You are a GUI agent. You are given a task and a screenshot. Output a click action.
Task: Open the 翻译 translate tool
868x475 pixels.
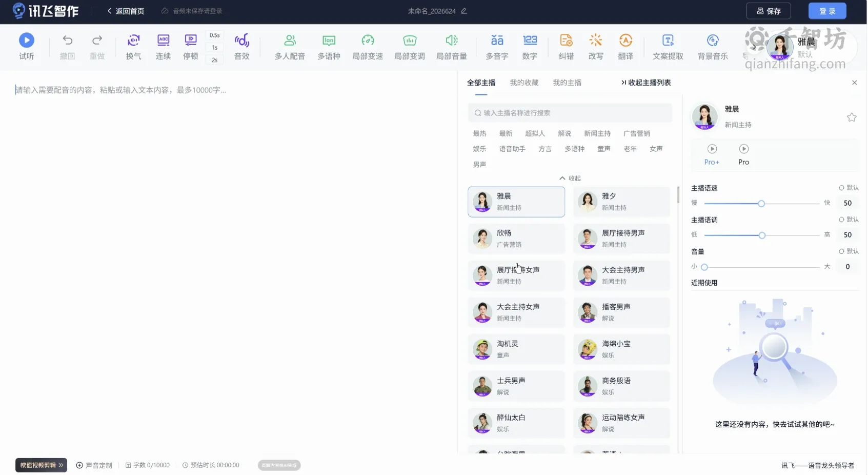click(625, 47)
